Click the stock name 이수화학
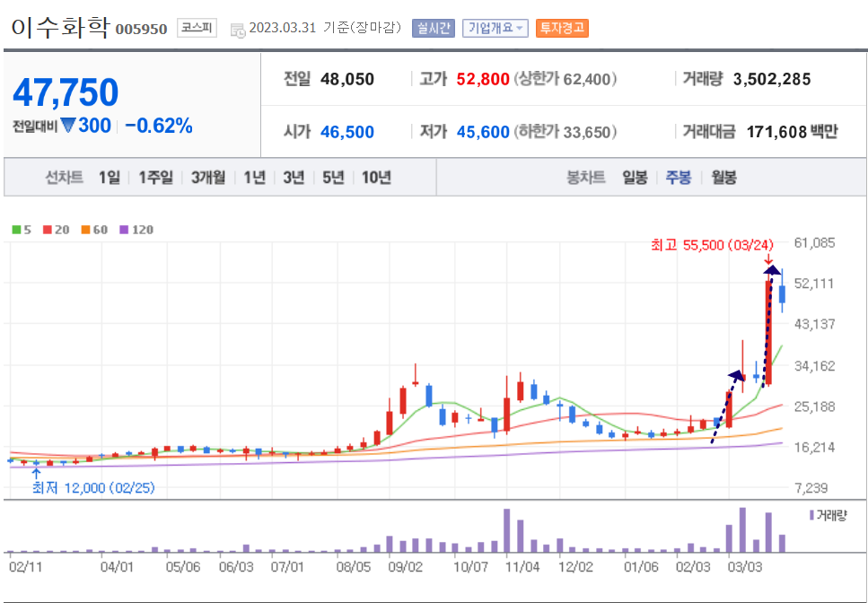The width and height of the screenshot is (868, 603). point(61,27)
